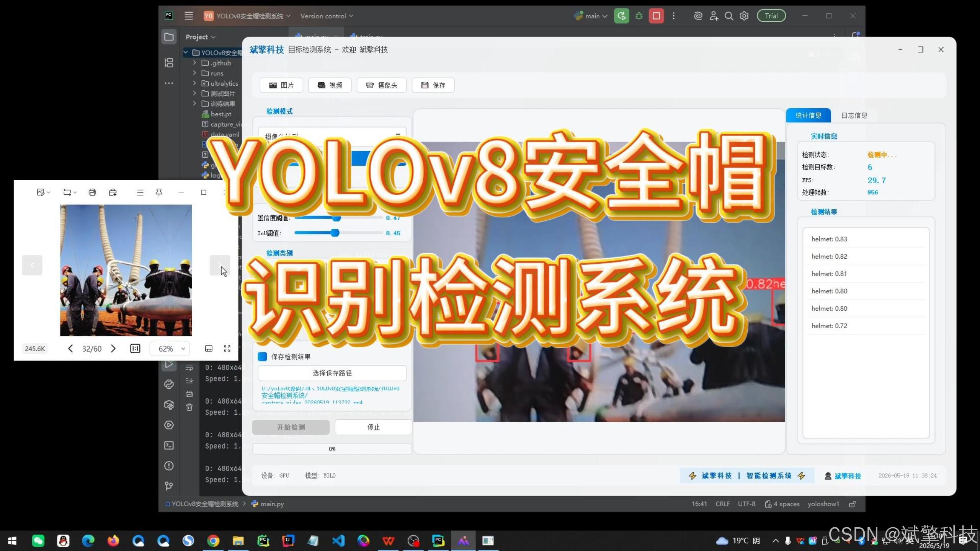The image size is (980, 551).
Task: Click 选择保存路径 button
Action: click(332, 373)
